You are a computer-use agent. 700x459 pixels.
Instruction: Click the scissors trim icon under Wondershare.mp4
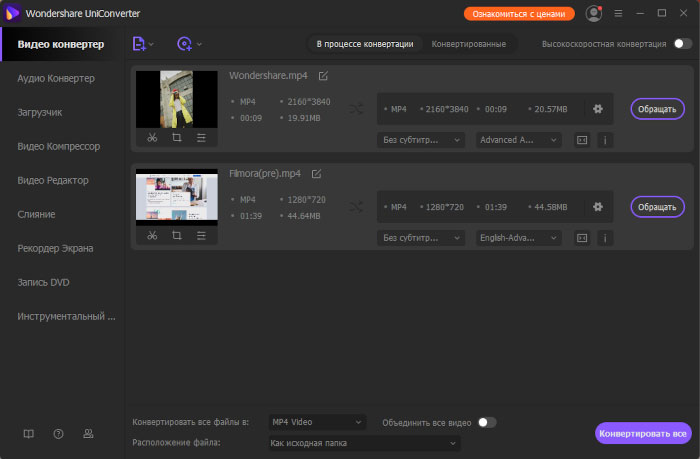point(152,138)
